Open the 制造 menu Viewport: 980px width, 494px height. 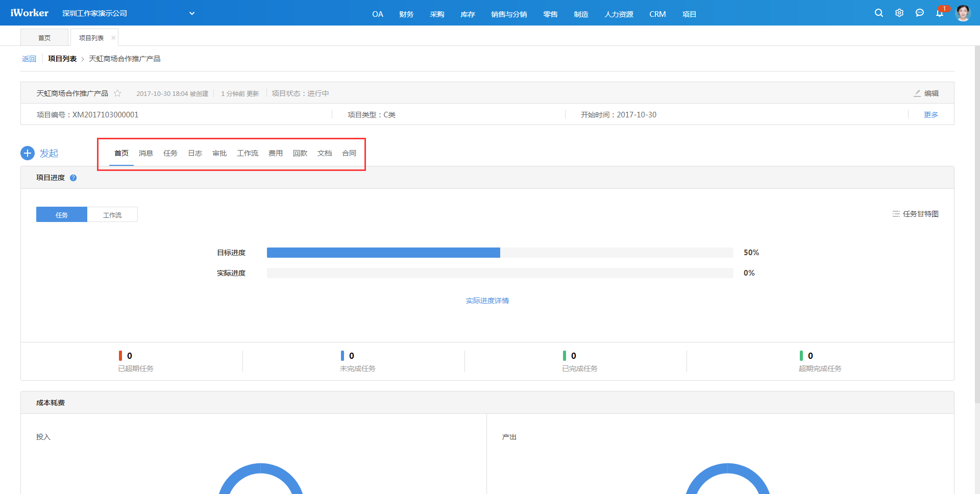pos(581,14)
